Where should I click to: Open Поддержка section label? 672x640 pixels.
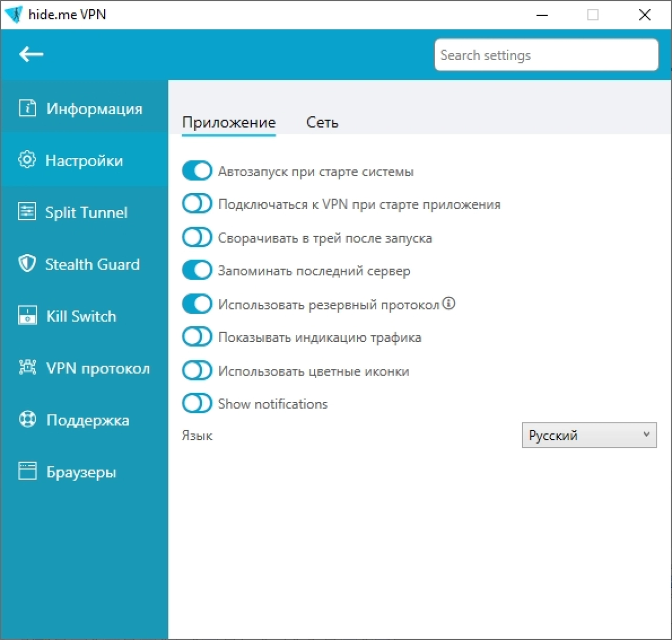88,420
